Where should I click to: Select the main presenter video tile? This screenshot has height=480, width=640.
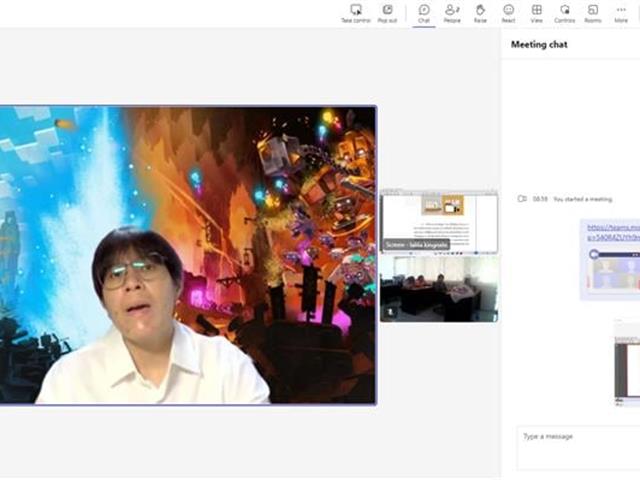(x=188, y=255)
